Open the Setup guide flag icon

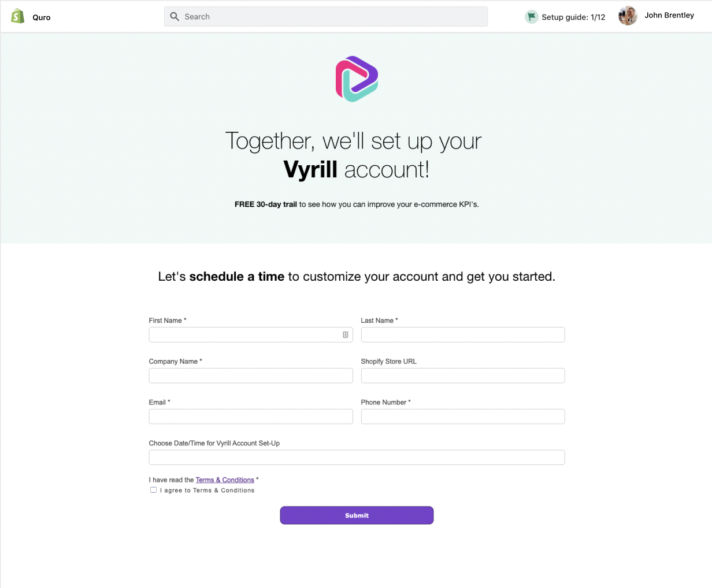531,17
